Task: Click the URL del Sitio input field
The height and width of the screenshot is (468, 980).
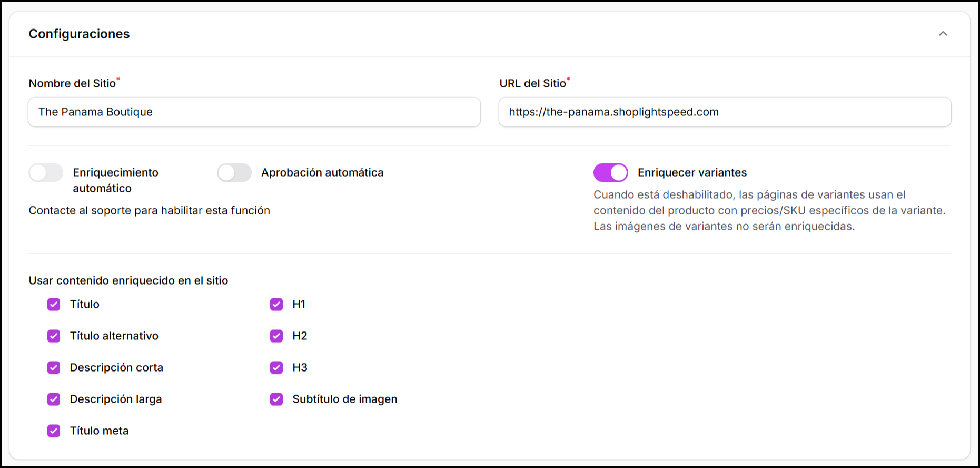Action: coord(725,112)
